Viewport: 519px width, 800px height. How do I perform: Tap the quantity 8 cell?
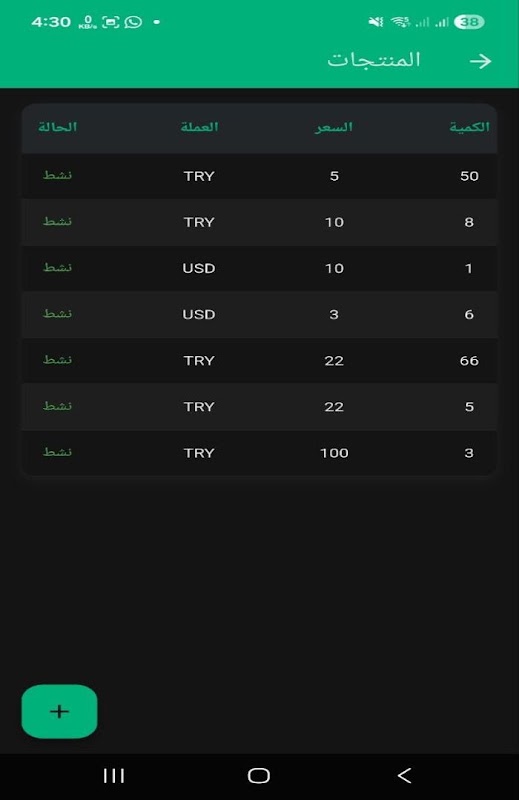click(469, 222)
